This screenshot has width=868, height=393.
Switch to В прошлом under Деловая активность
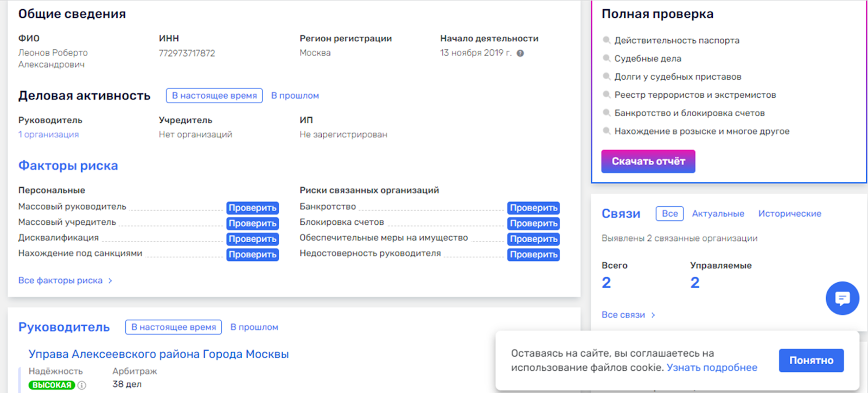pos(295,96)
